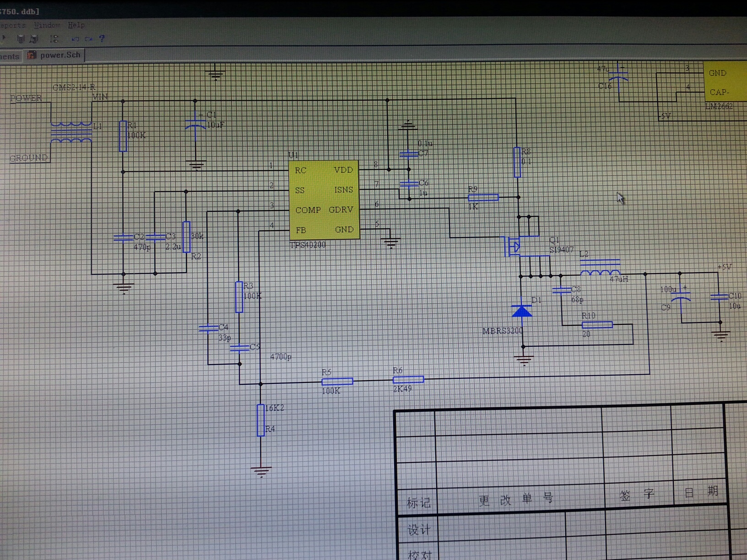The width and height of the screenshot is (747, 560).
Task: Click the FB pin label on U1
Action: 301,230
